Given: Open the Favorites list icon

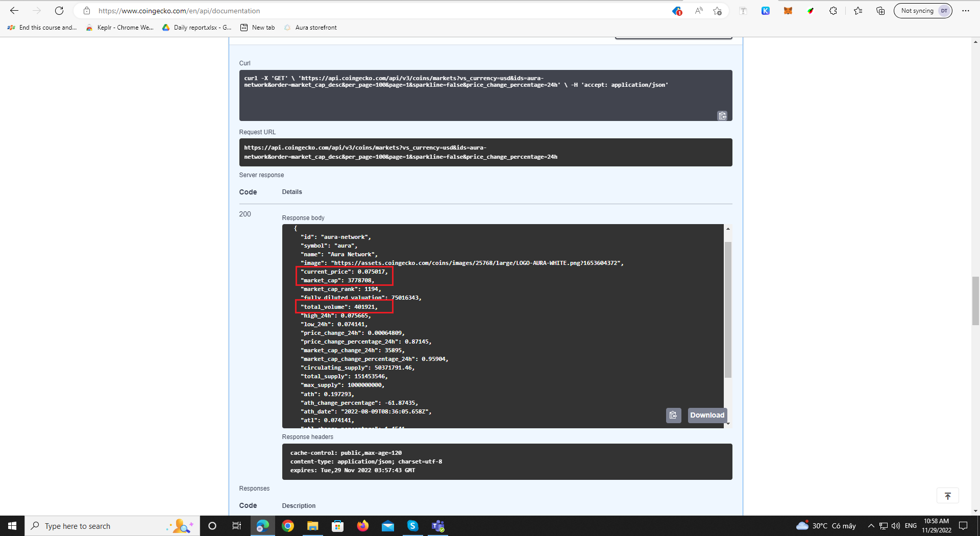Looking at the screenshot, I should (858, 10).
